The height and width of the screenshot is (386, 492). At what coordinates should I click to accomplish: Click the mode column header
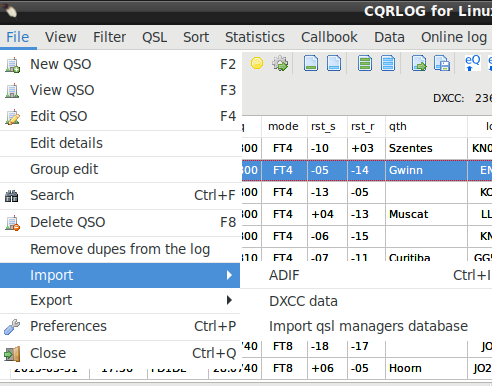284,126
